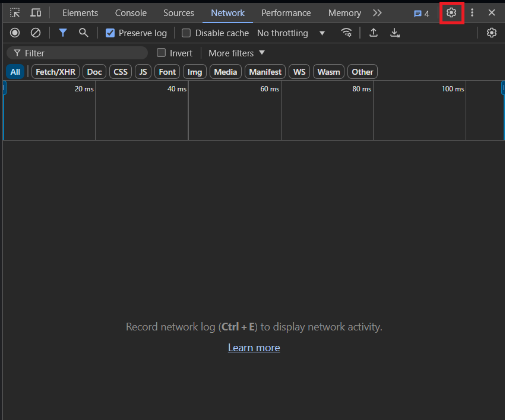Open DevTools settings gear

[452, 12]
